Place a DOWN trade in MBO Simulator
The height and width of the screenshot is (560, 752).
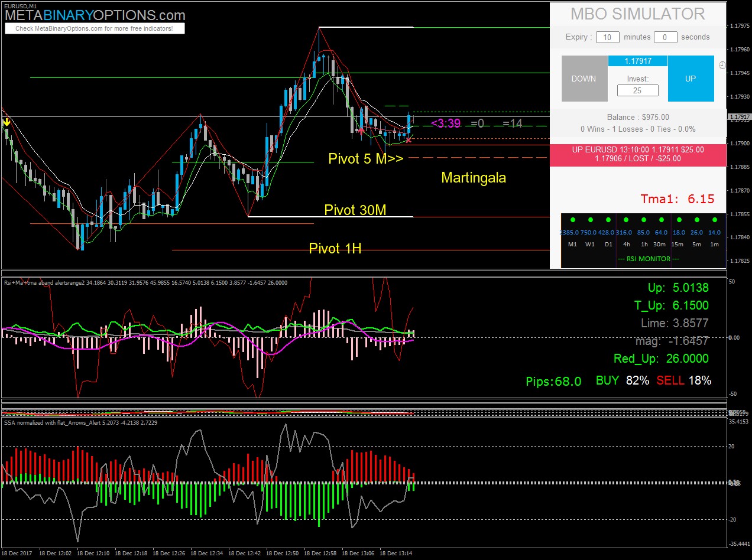[584, 79]
